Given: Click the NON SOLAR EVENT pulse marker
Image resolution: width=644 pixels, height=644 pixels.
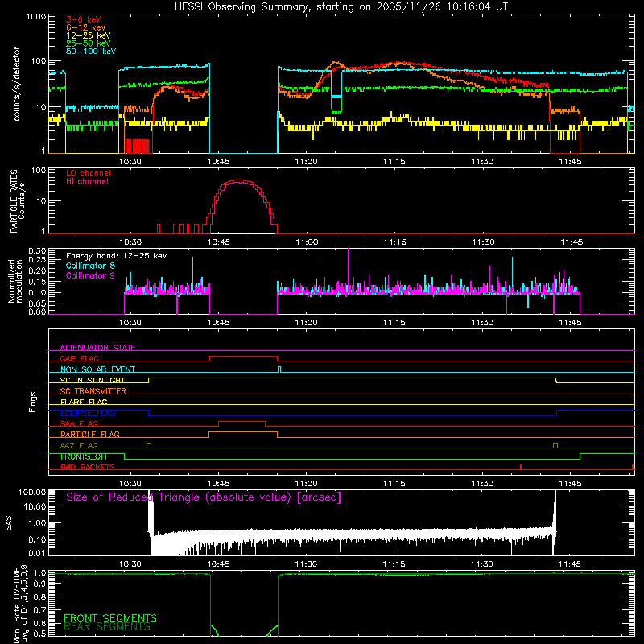Looking at the screenshot, I should (279, 369).
